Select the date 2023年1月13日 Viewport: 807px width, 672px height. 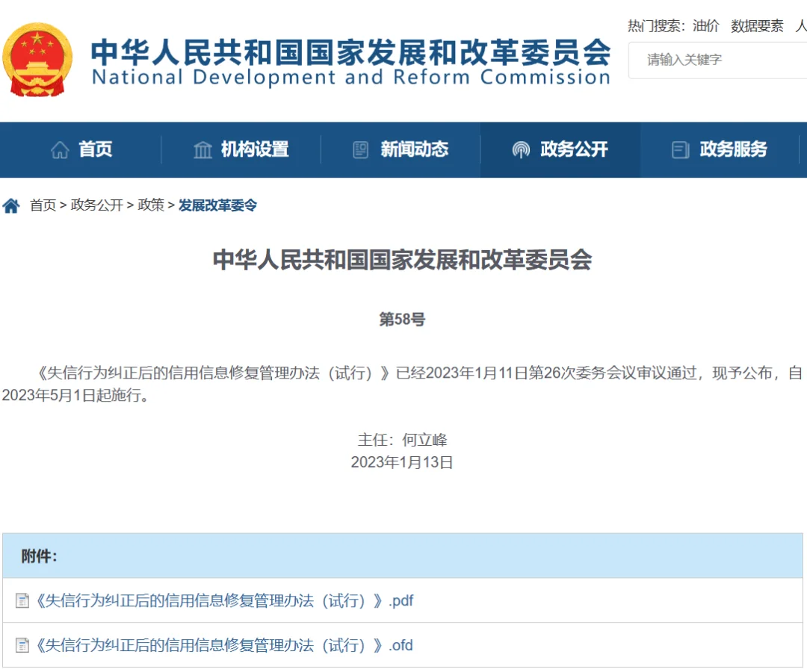coord(402,462)
